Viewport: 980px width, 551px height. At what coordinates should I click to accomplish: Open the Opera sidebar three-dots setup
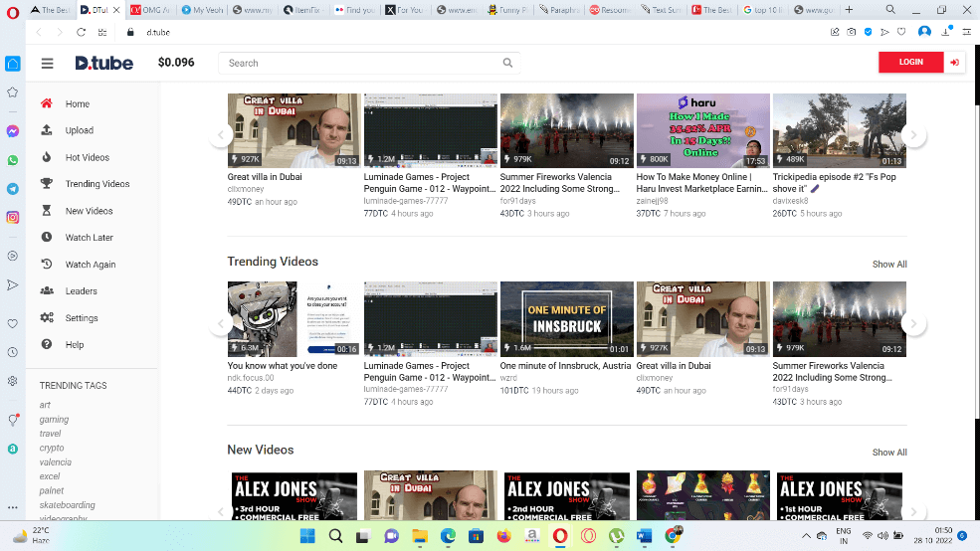click(x=13, y=507)
